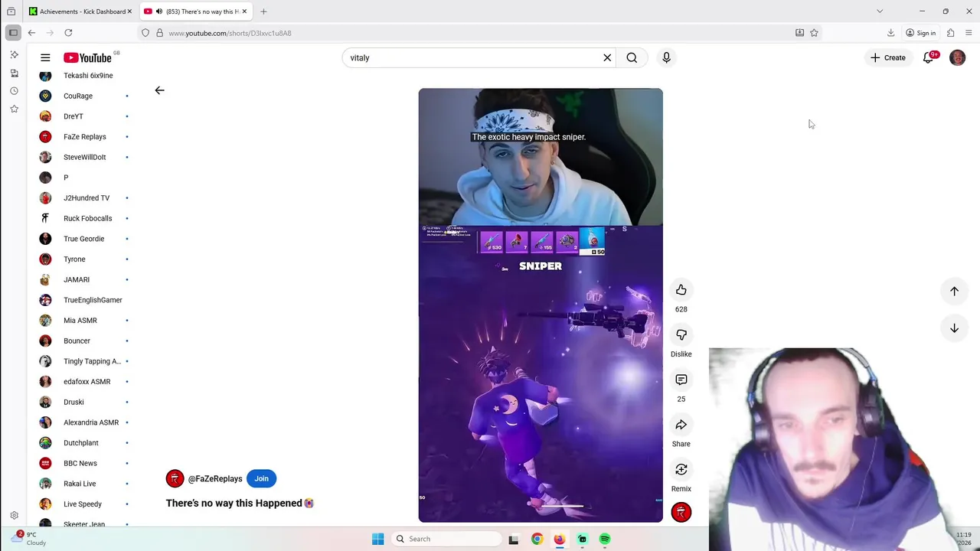
Task: Reload the current page
Action: pyautogui.click(x=68, y=33)
